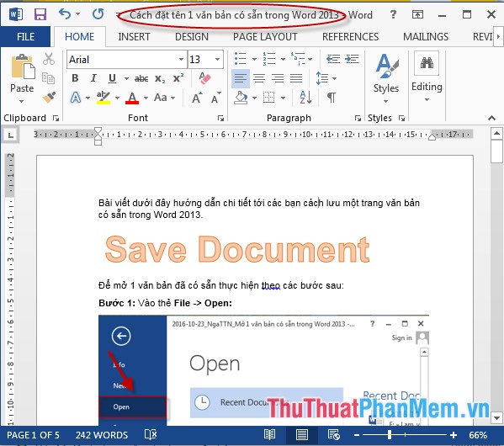Click the spelling proofing icon in status bar
The height and width of the screenshot is (446, 504).
pyautogui.click(x=151, y=435)
